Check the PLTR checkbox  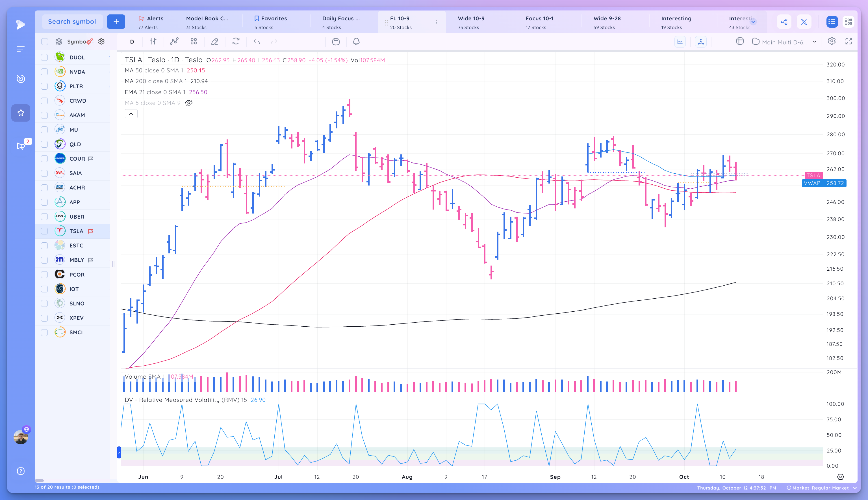44,86
